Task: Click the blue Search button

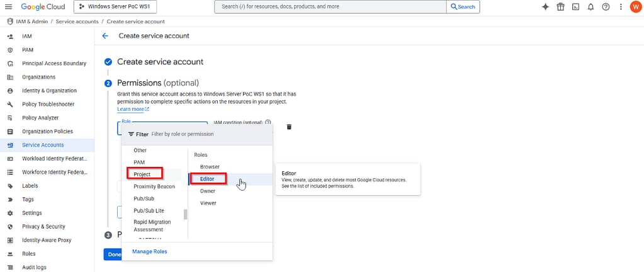Action: (x=463, y=6)
